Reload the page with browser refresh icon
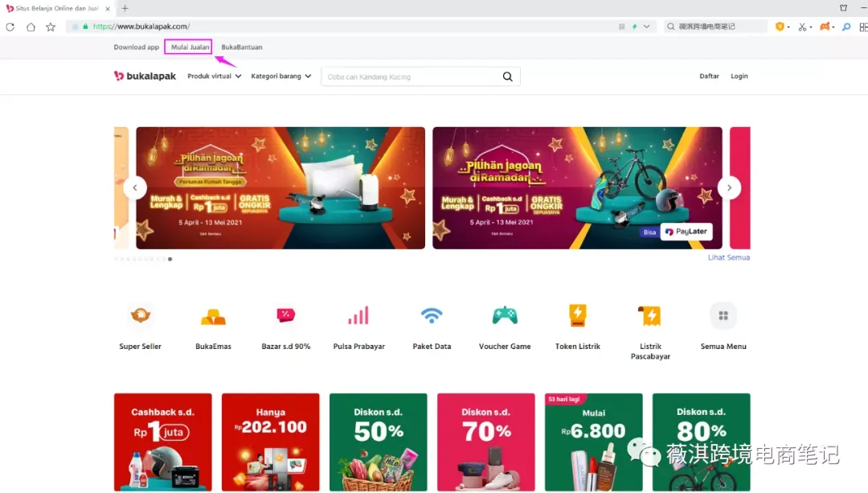This screenshot has height=493, width=868. click(x=10, y=27)
